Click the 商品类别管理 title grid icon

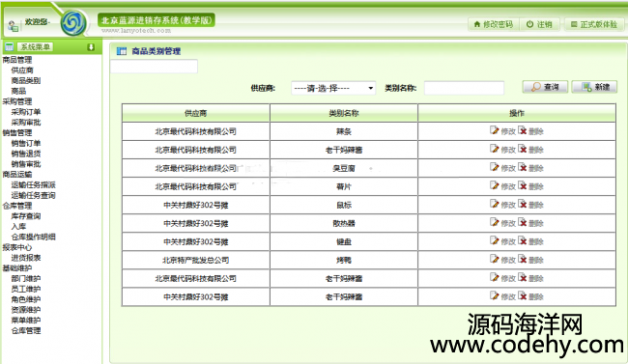point(122,51)
